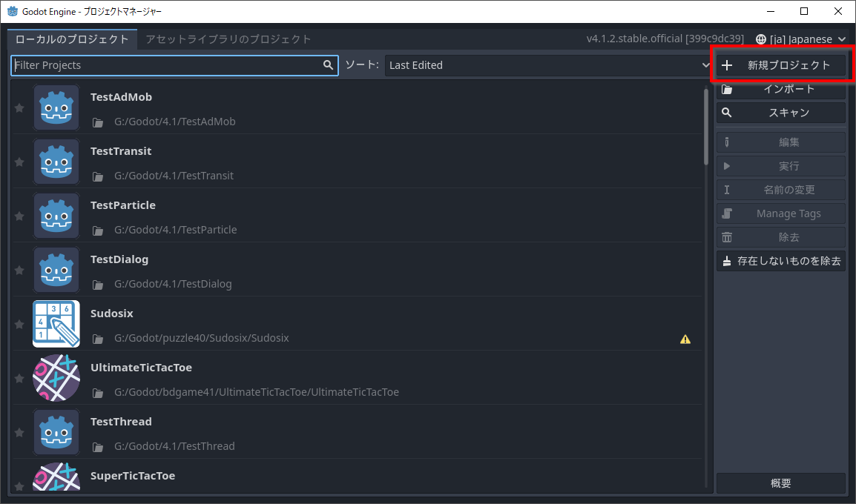Select the TestParticle Godot project icon
Screen dimensions: 856x504
[x=56, y=216]
